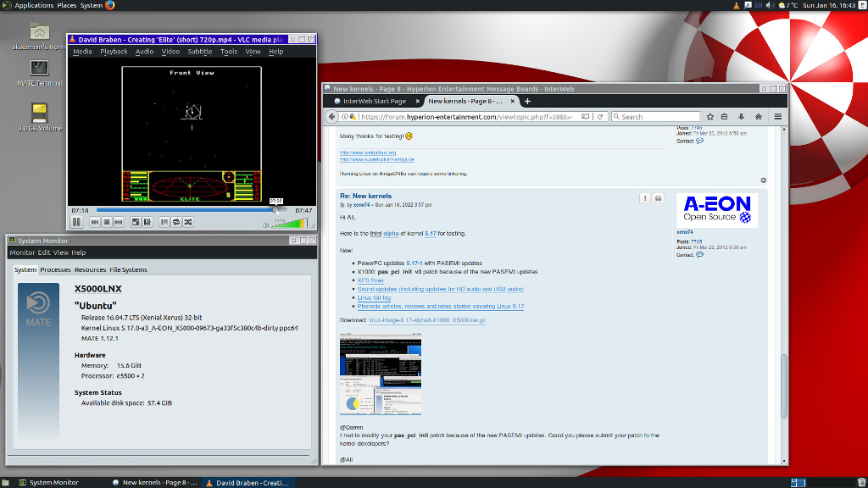This screenshot has height=488, width=868.
Task: Open VLC extended settings equalizer
Action: (147, 222)
